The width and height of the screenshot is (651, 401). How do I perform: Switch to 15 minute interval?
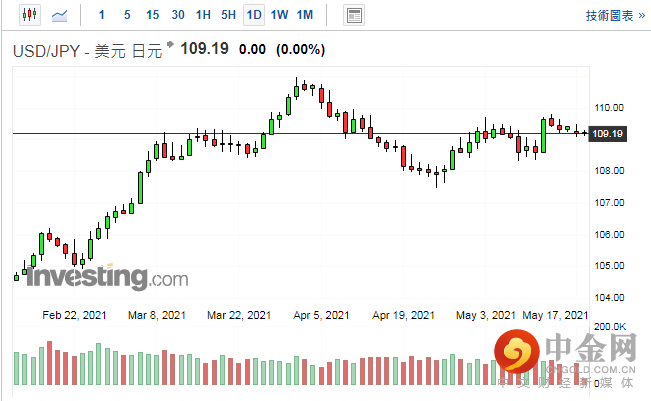click(x=152, y=15)
